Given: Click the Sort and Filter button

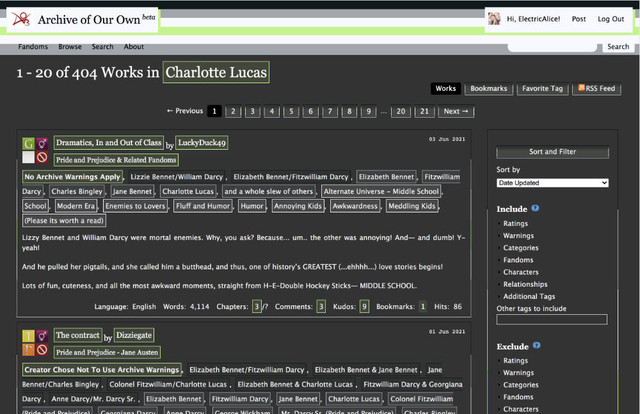Looking at the screenshot, I should pos(552,152).
